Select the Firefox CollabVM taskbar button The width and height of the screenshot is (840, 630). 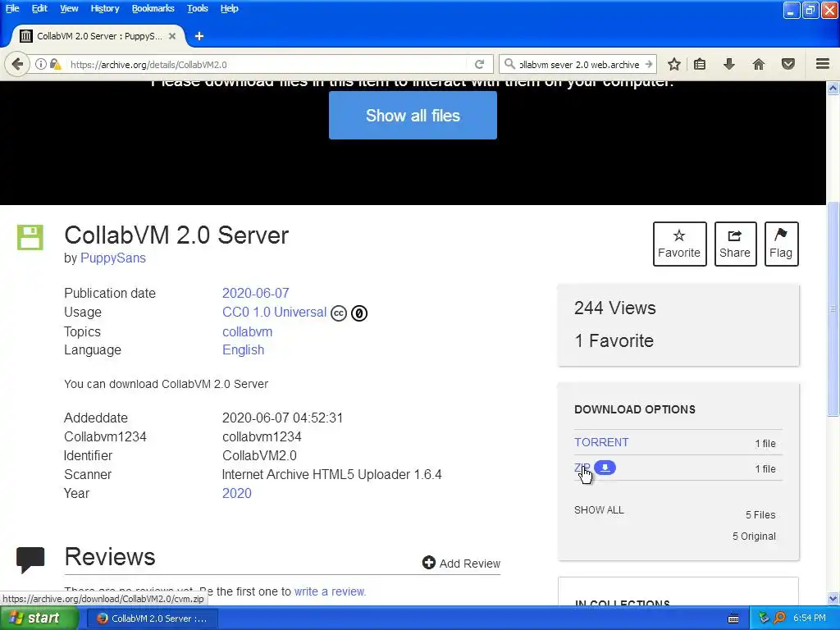click(x=152, y=619)
